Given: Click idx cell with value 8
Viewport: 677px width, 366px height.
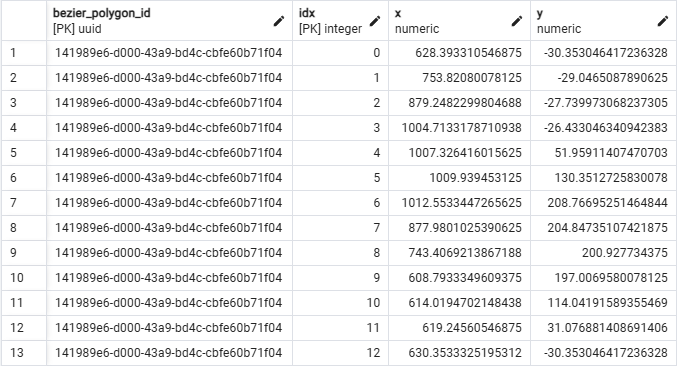Looking at the screenshot, I should click(341, 253).
